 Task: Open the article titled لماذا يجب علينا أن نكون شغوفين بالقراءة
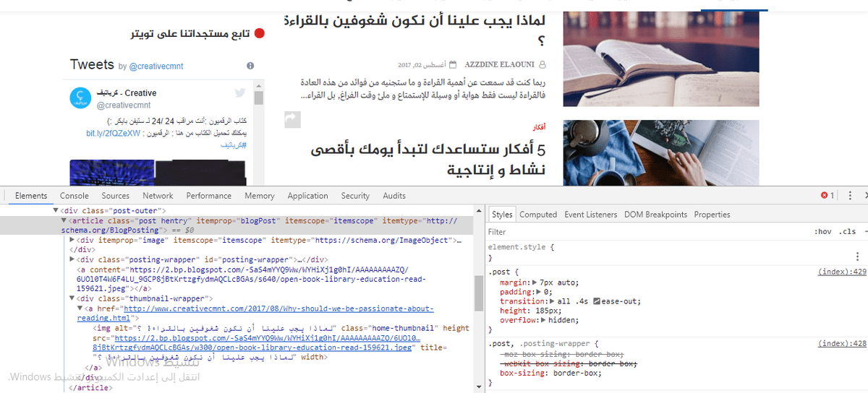coord(414,30)
